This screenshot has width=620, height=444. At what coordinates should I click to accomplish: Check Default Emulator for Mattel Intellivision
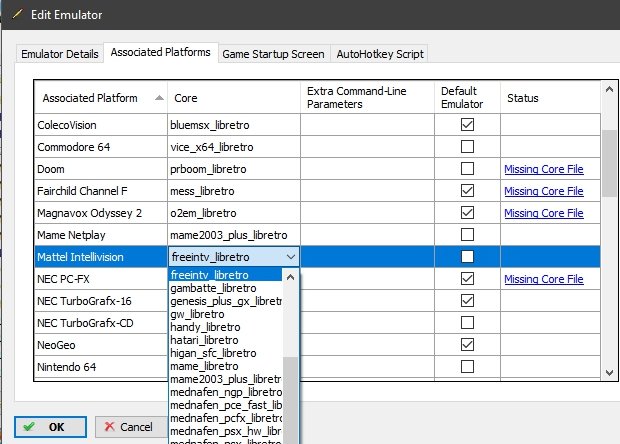pos(467,257)
